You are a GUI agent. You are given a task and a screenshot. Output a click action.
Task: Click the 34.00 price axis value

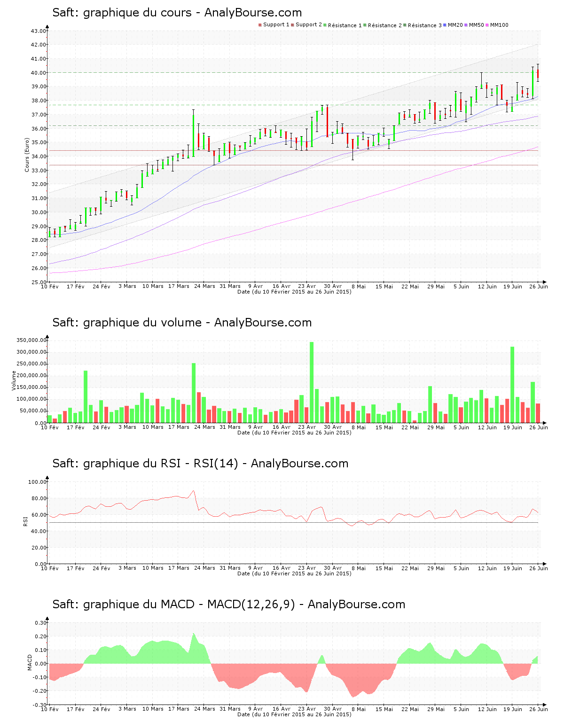(x=39, y=156)
